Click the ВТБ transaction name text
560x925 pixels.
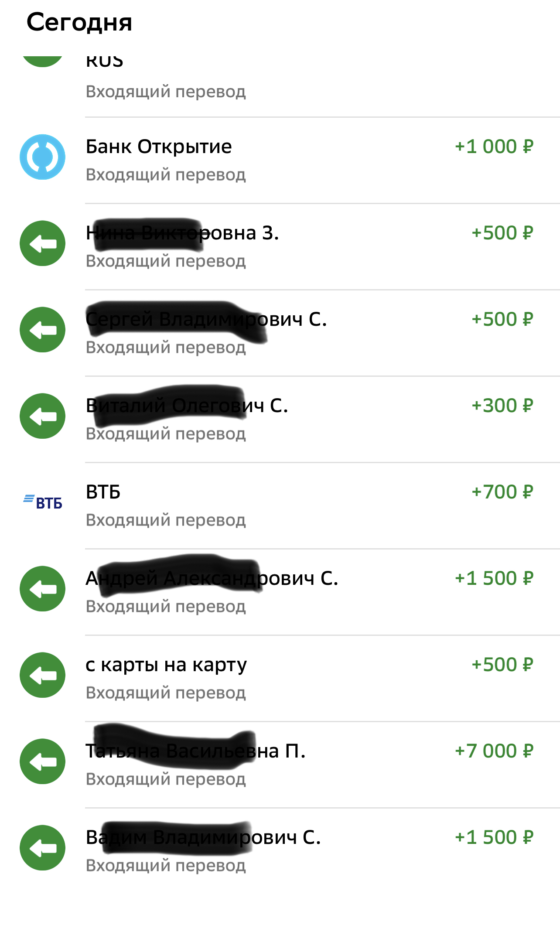pos(103,492)
